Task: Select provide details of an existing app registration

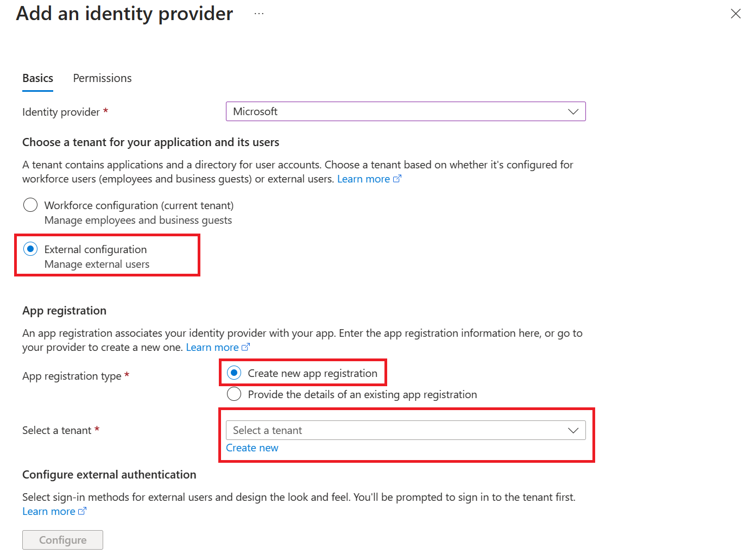Action: (234, 394)
